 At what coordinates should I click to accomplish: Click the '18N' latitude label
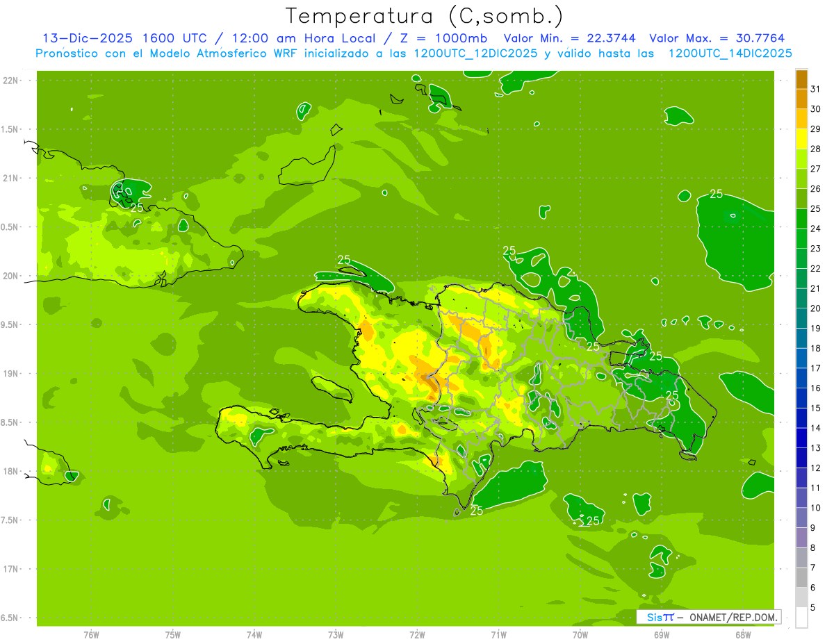tap(10, 472)
